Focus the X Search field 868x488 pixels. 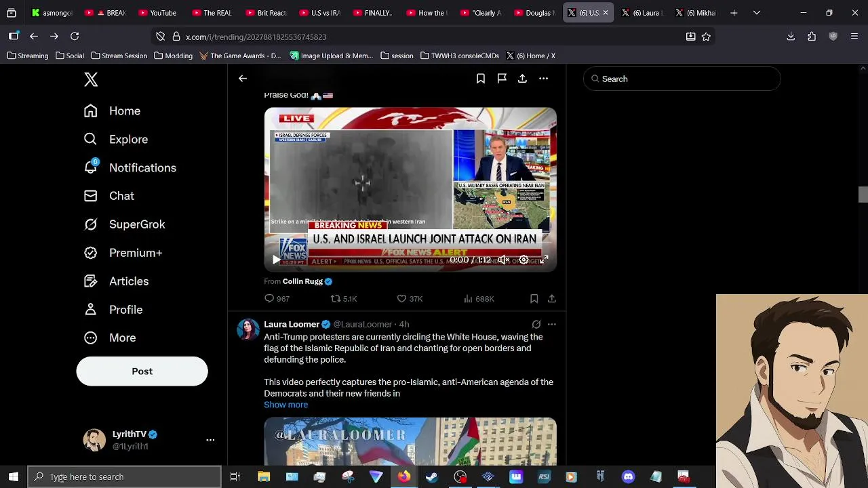(682, 79)
